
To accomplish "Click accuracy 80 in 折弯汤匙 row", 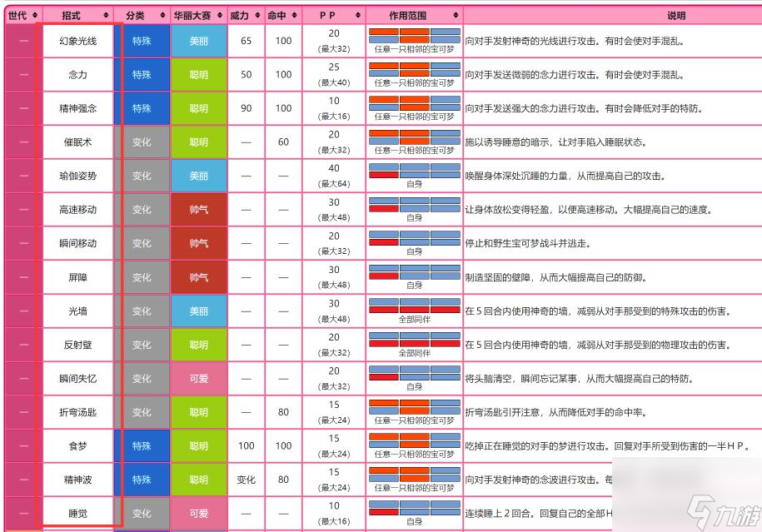I will tap(284, 412).
